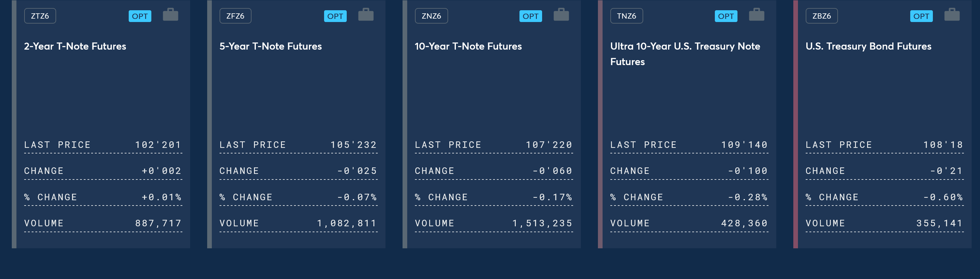Open OPT options for TNZ6 contract
The width and height of the screenshot is (980, 279).
[726, 16]
